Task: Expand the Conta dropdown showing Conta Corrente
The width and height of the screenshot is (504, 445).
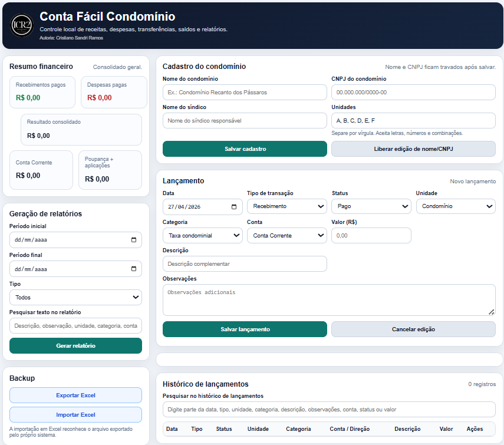Action: [286, 236]
